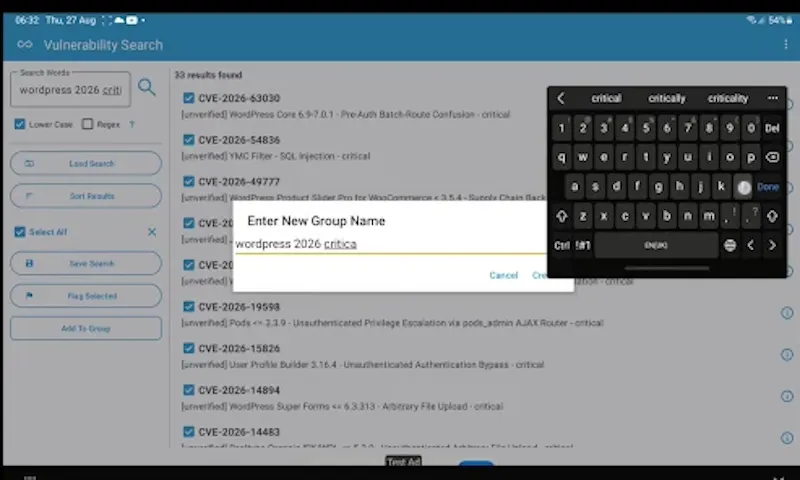Screen dimensions: 800x480
Task: Focus the Search Words input field
Action: pos(70,90)
